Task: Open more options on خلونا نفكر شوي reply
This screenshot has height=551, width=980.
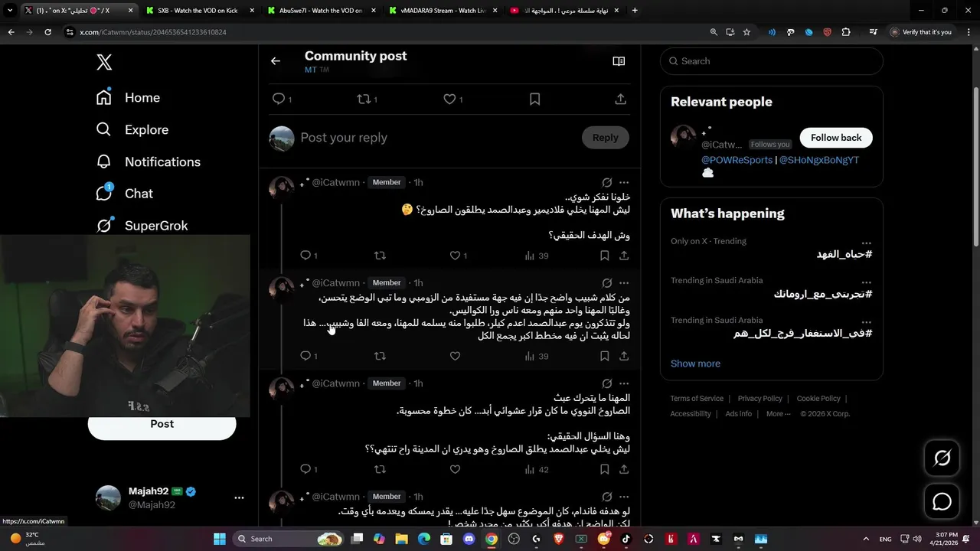Action: point(624,182)
